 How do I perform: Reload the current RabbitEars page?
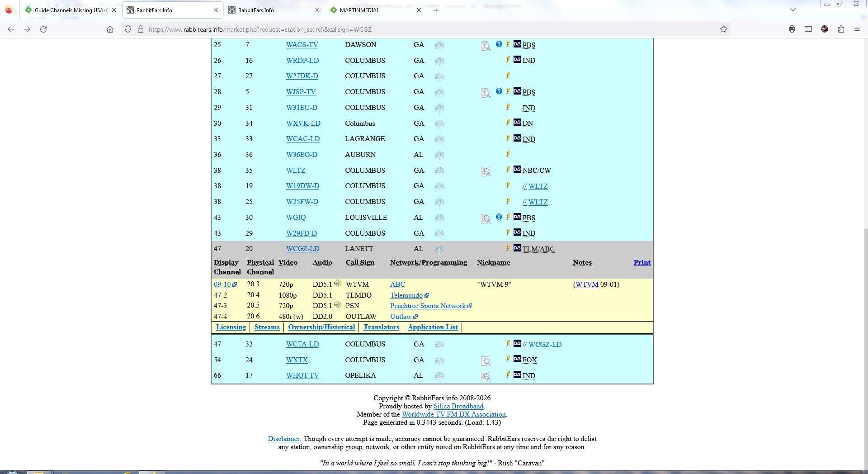click(x=43, y=29)
